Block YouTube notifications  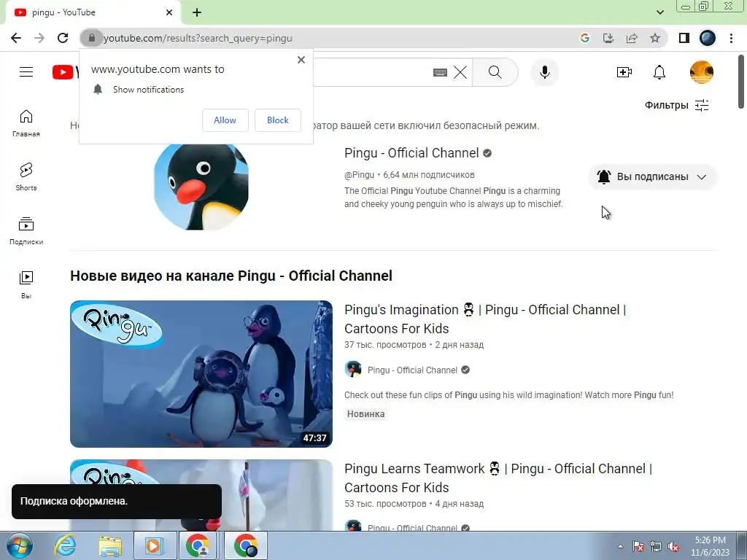[x=278, y=120]
